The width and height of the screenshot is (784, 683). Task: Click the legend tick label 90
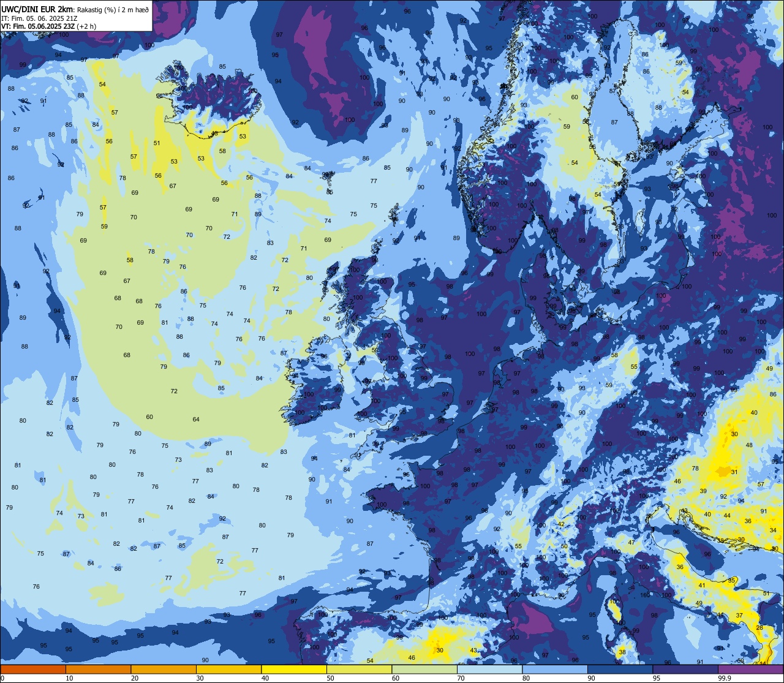[591, 678]
